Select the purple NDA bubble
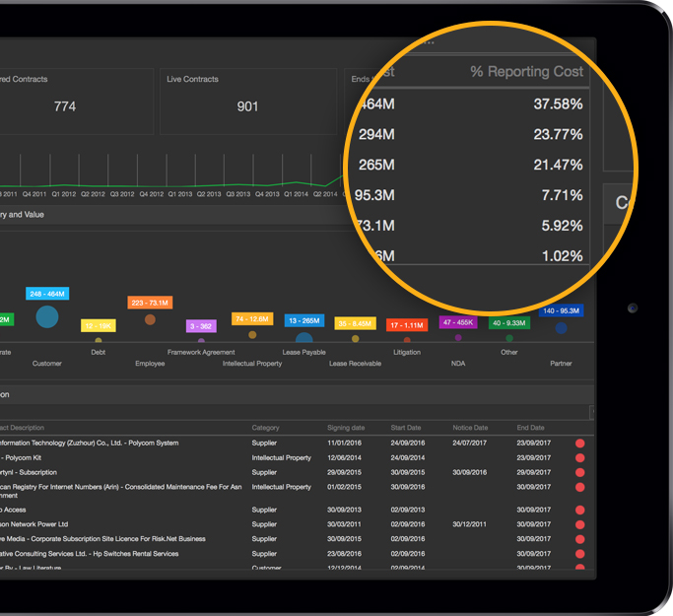 pos(458,338)
